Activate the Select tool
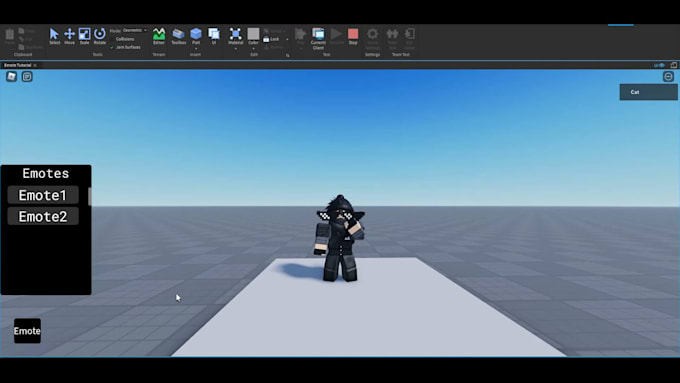The height and width of the screenshot is (383, 680). click(54, 36)
